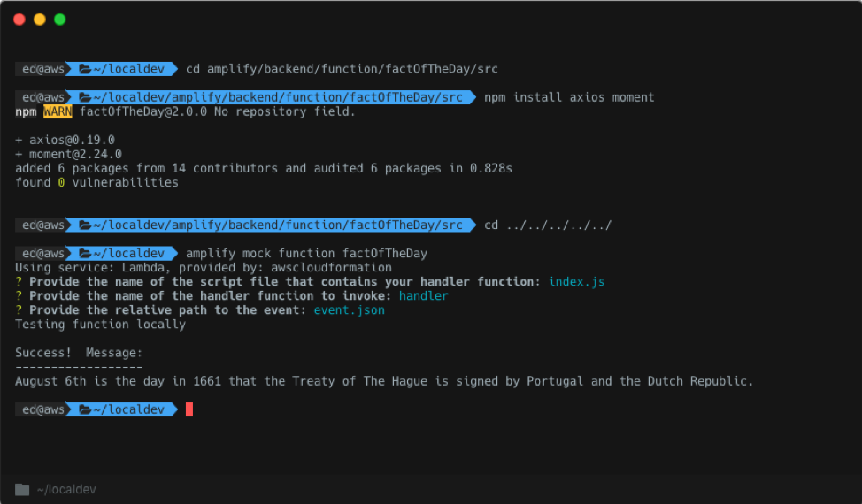Click the folder icon in bottom status bar

[22, 489]
